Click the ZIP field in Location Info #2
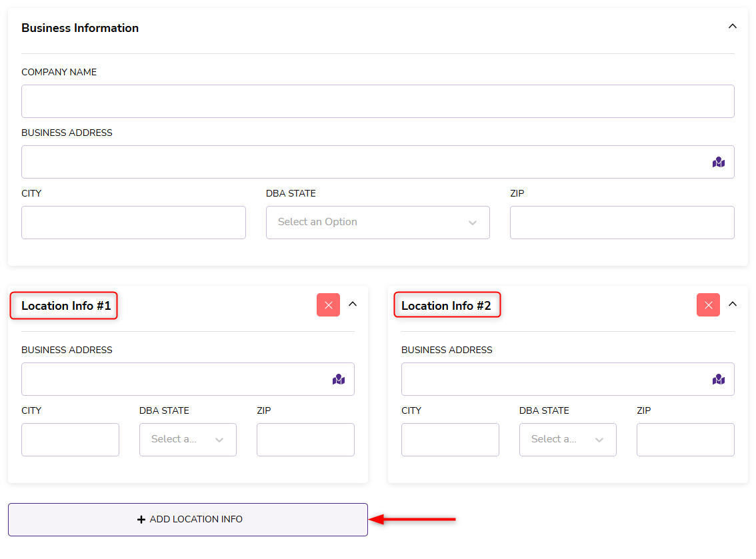This screenshot has height=559, width=756. pos(685,440)
